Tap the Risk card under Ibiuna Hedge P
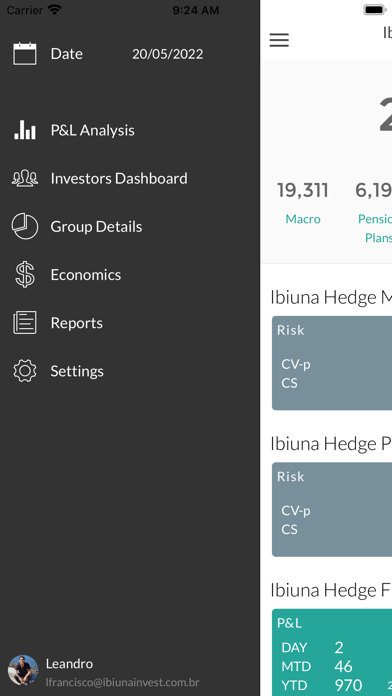392x696 pixels. point(332,510)
